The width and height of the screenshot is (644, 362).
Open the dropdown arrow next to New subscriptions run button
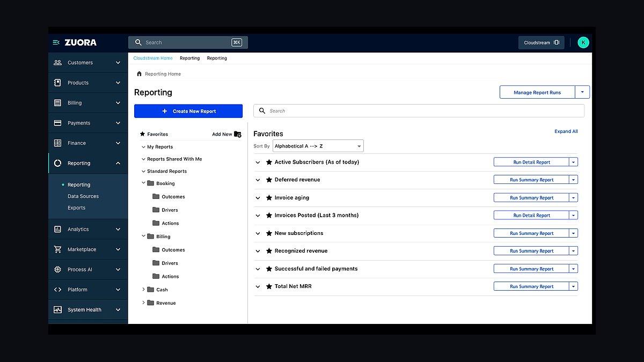tap(573, 233)
